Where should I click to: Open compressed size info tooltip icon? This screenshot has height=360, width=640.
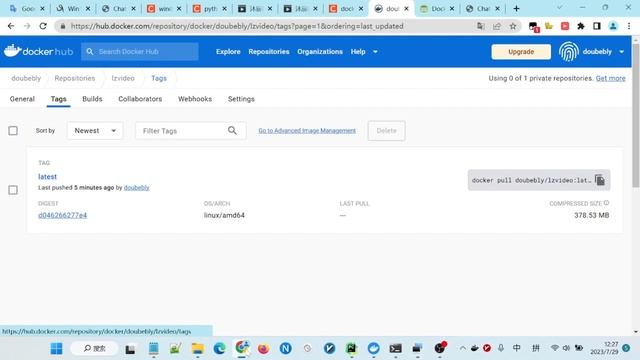coord(607,203)
